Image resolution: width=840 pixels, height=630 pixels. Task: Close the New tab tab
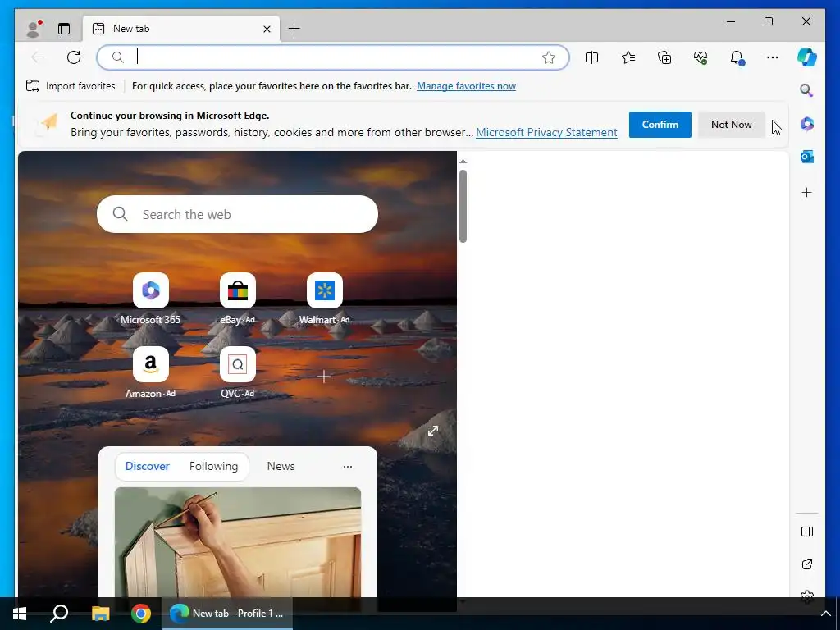pos(267,29)
